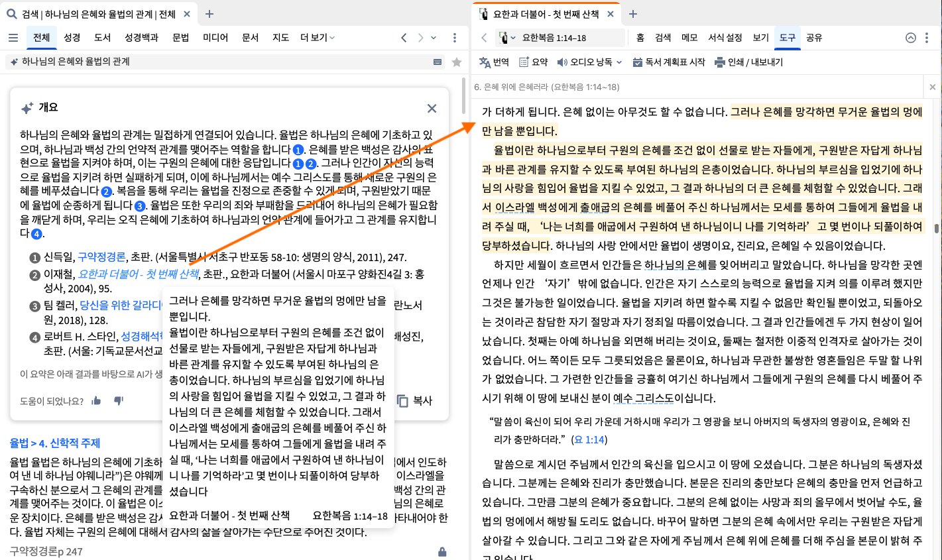942x560 pixels.
Task: Open the search panel kebab menu
Action: tap(454, 38)
